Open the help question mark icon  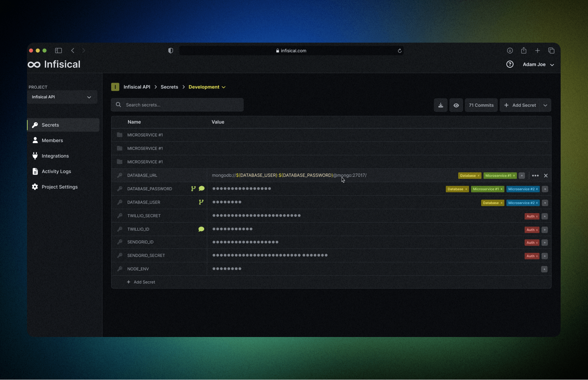[x=510, y=64]
